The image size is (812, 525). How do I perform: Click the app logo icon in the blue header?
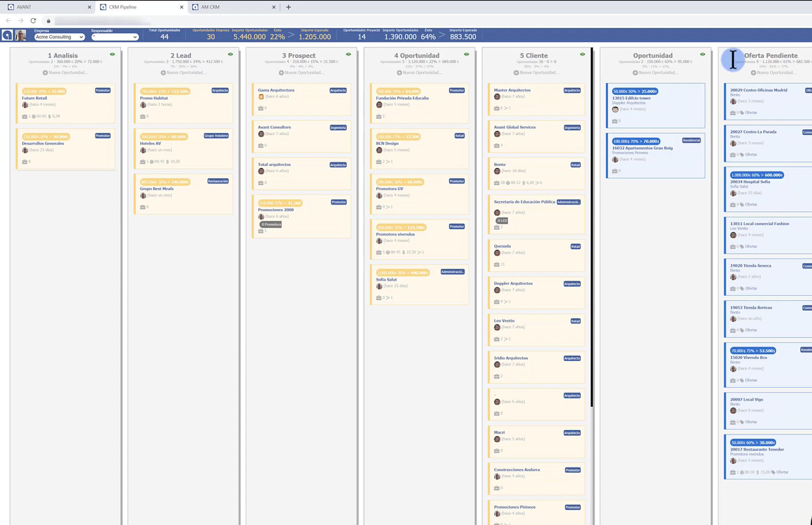click(x=7, y=35)
